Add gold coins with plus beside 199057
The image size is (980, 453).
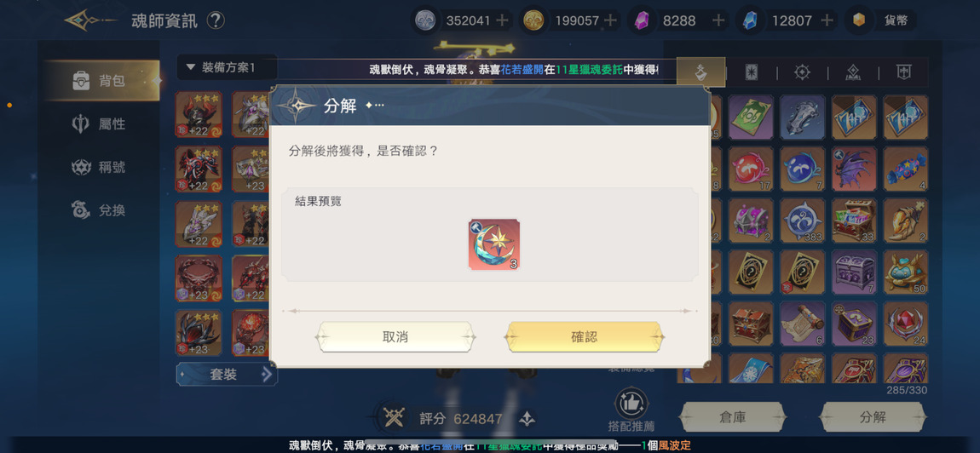pyautogui.click(x=611, y=20)
